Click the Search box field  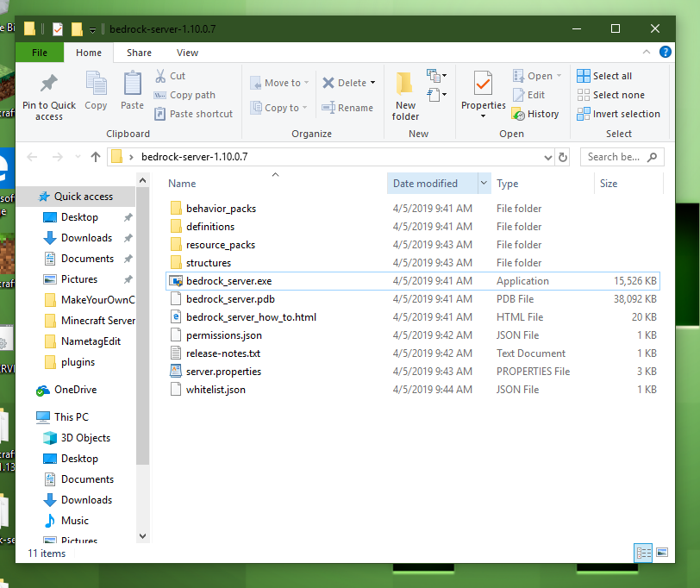[614, 157]
